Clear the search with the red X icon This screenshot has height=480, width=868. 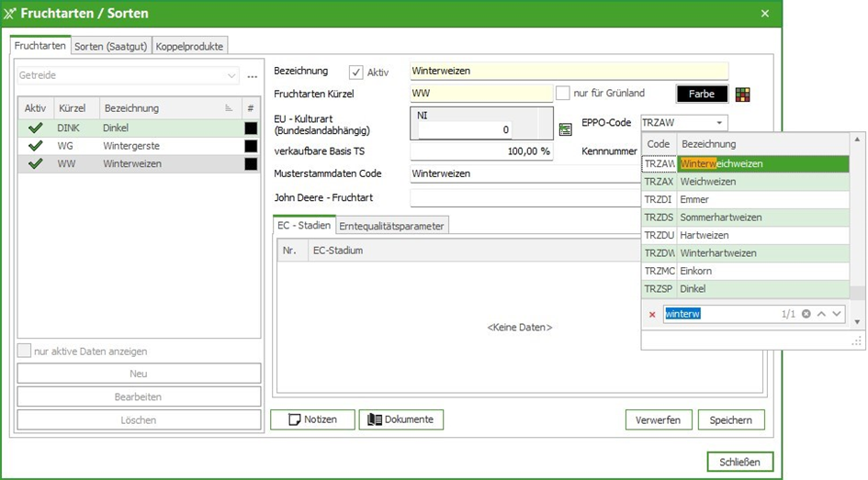pyautogui.click(x=652, y=314)
